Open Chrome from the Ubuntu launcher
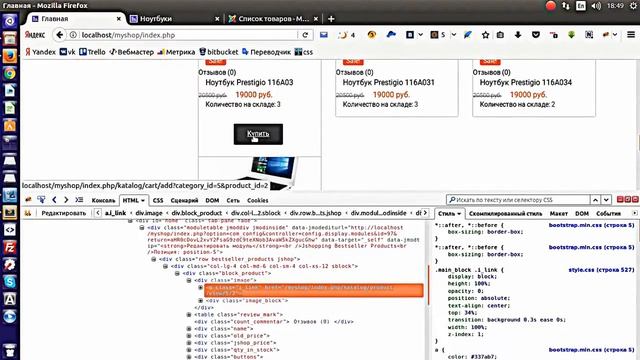Screen dimensions: 640x360 coord(10,73)
